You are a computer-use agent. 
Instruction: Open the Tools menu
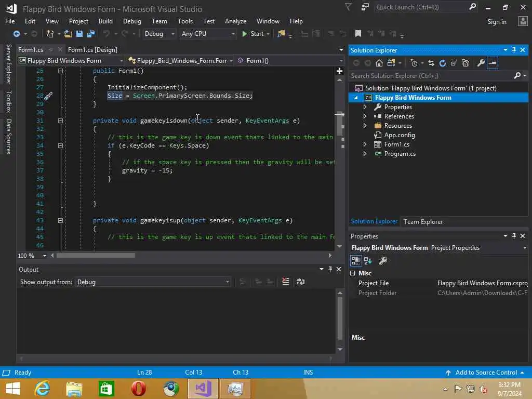click(185, 21)
